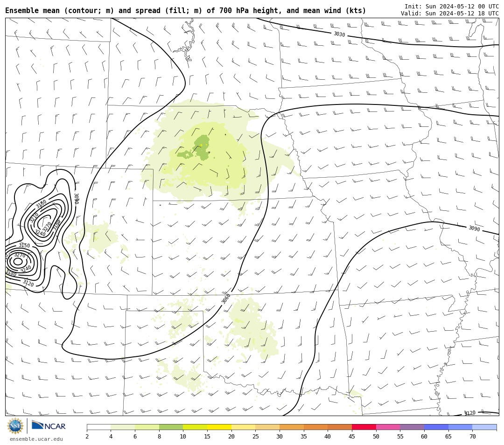
Task: Select the map title 'Ensemble mean (contour; m)...'
Action: click(185, 11)
